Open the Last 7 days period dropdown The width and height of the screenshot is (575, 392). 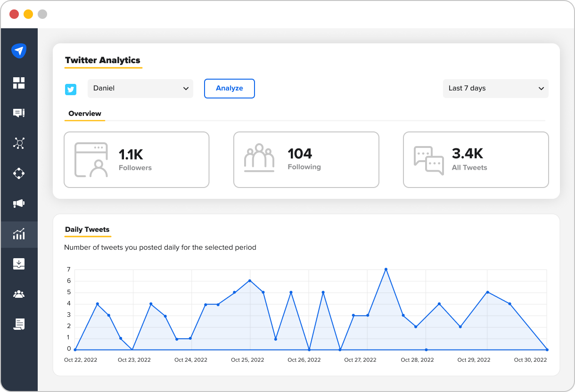click(x=496, y=89)
